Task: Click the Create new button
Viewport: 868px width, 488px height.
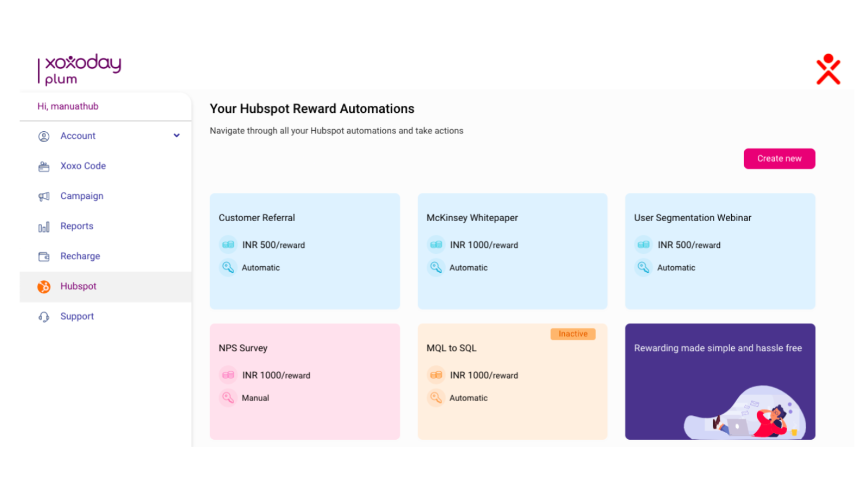Action: pos(779,158)
